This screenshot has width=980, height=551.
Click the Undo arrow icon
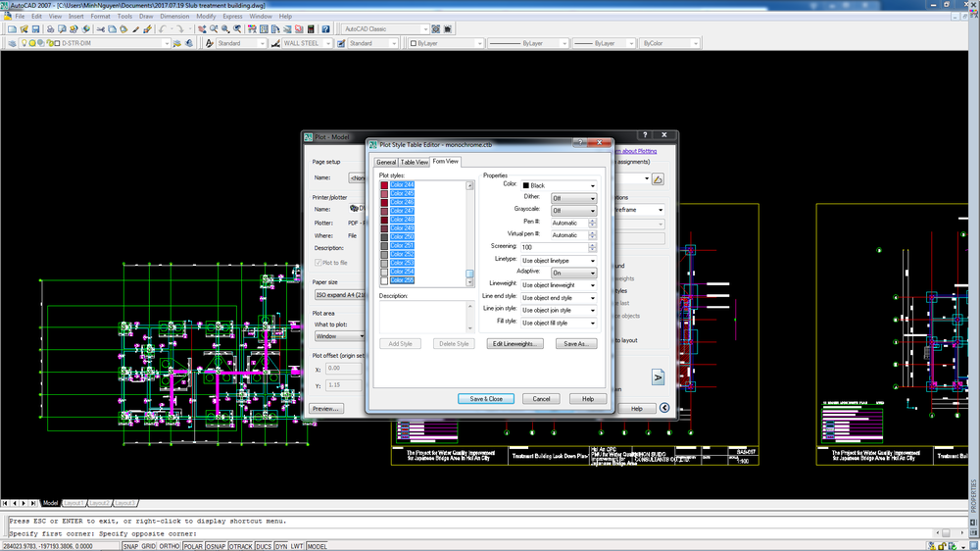pyautogui.click(x=162, y=28)
